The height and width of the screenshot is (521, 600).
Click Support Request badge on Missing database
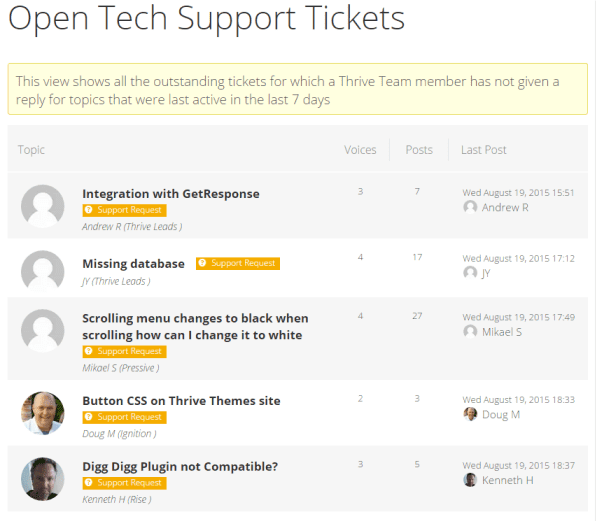point(238,263)
